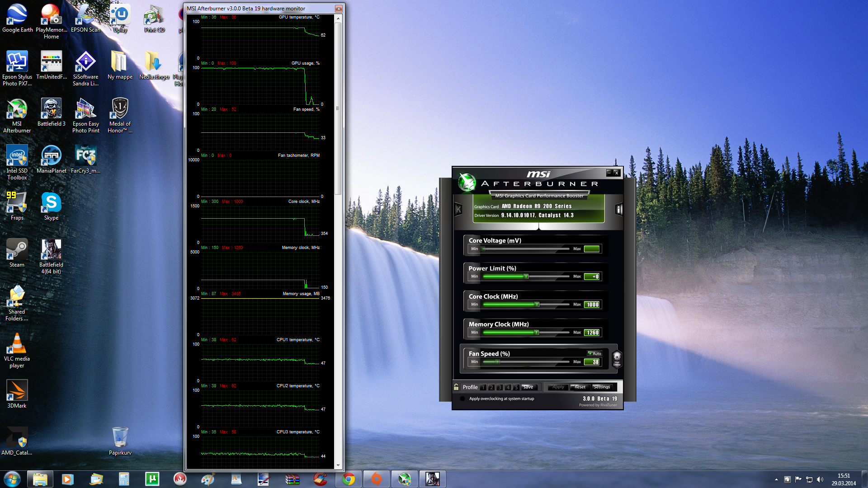Click the Fan Speed value field 38
The height and width of the screenshot is (488, 868).
point(592,362)
